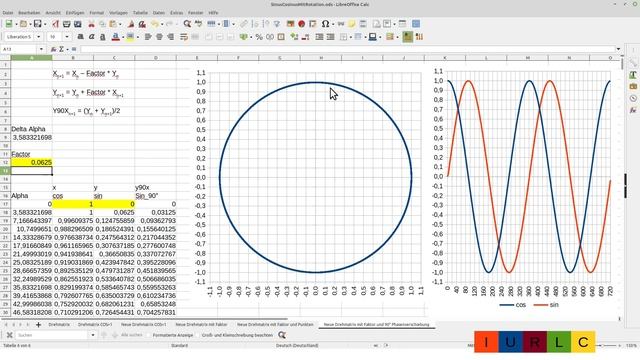The width and height of the screenshot is (640, 360).
Task: Select the Delta Alpha value cell 3,583321698
Action: 31,138
